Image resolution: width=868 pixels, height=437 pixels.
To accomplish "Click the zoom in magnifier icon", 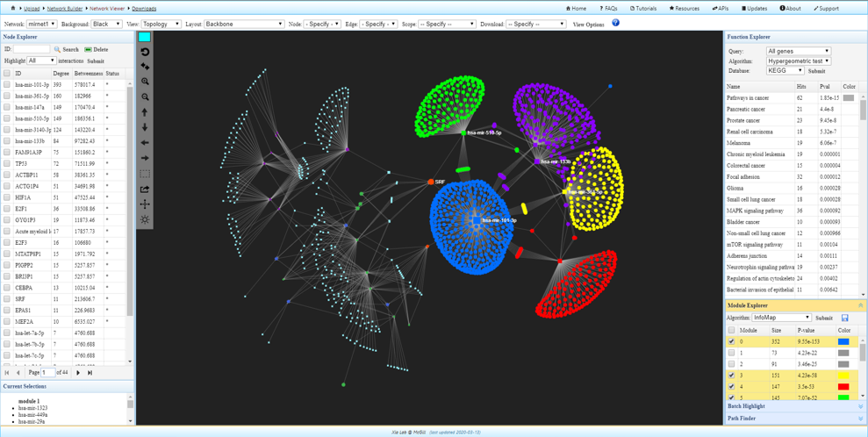I will click(145, 82).
